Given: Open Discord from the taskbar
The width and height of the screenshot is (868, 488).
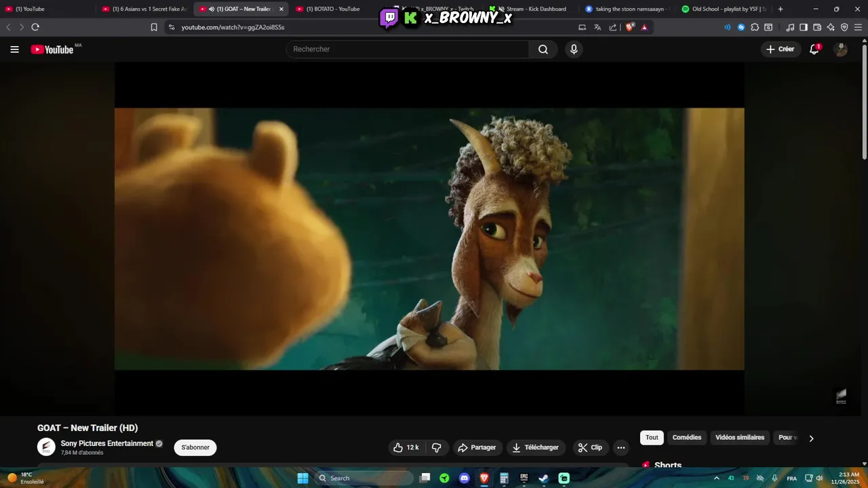Looking at the screenshot, I should click(x=465, y=478).
